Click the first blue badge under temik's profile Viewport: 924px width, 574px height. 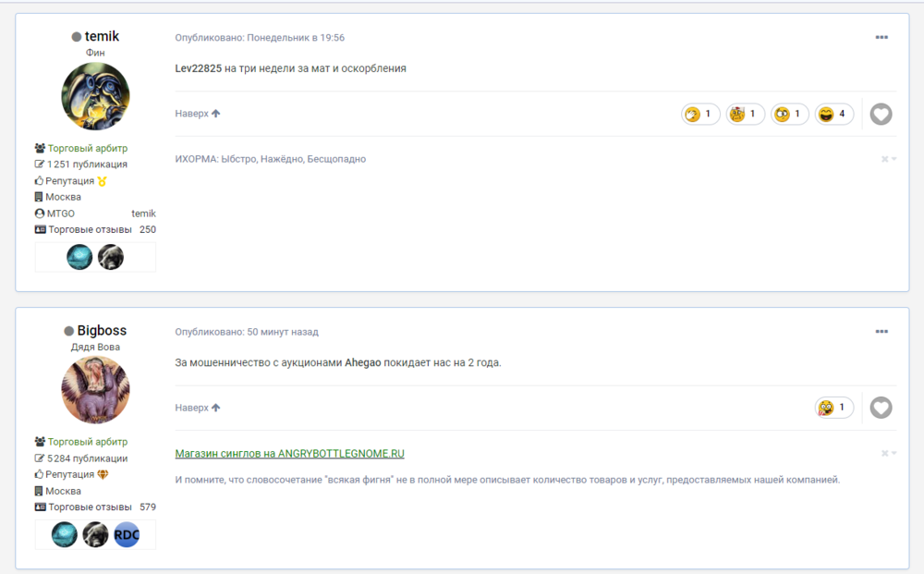[x=79, y=257]
